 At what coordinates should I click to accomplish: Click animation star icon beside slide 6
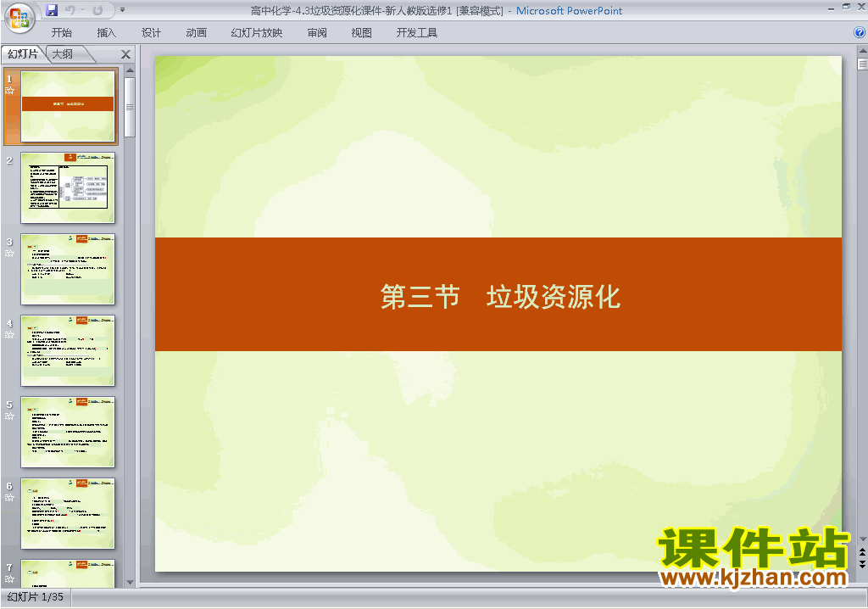[9, 498]
